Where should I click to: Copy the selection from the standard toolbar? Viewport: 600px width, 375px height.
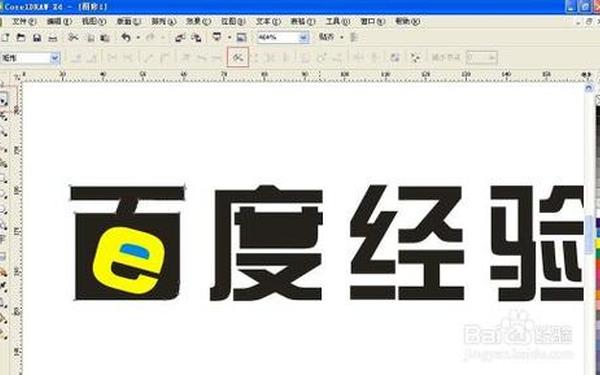click(x=91, y=38)
